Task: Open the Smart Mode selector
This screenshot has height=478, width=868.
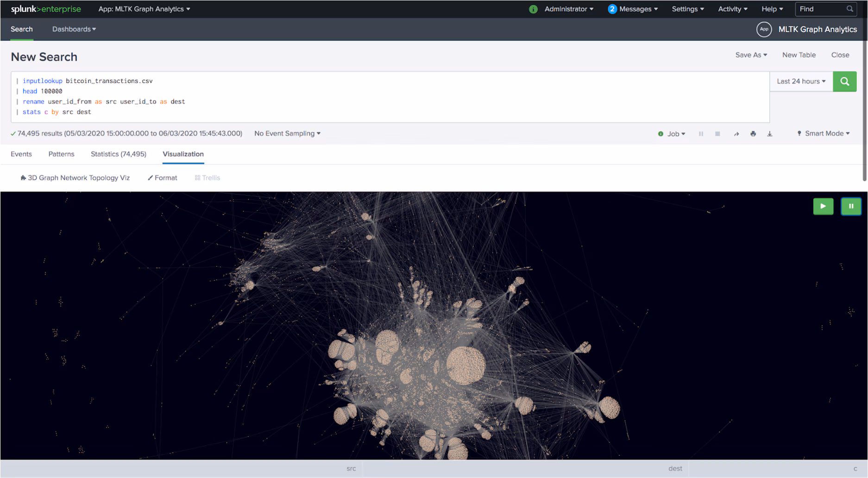Action: (824, 133)
